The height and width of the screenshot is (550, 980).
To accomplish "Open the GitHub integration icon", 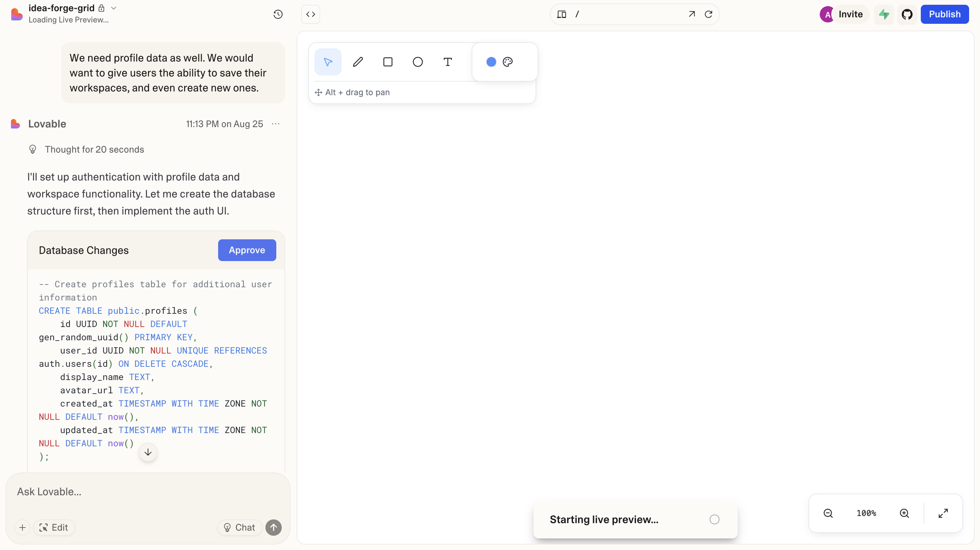I will click(907, 14).
